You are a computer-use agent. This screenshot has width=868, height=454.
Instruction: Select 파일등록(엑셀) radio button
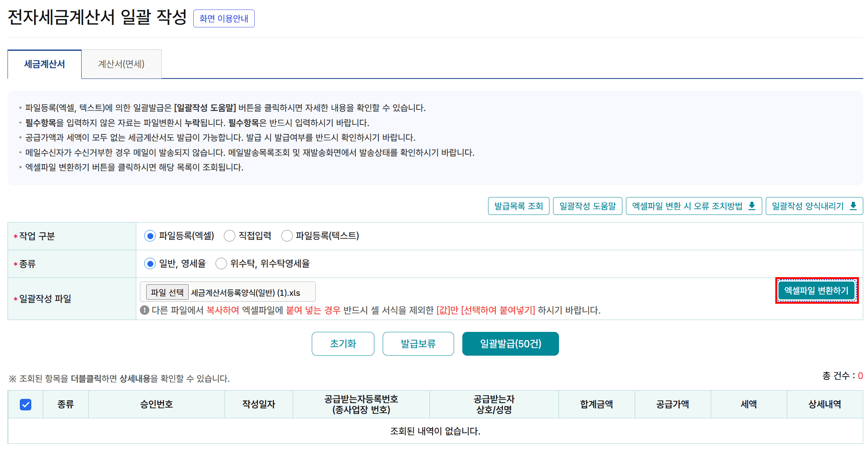[x=150, y=236]
